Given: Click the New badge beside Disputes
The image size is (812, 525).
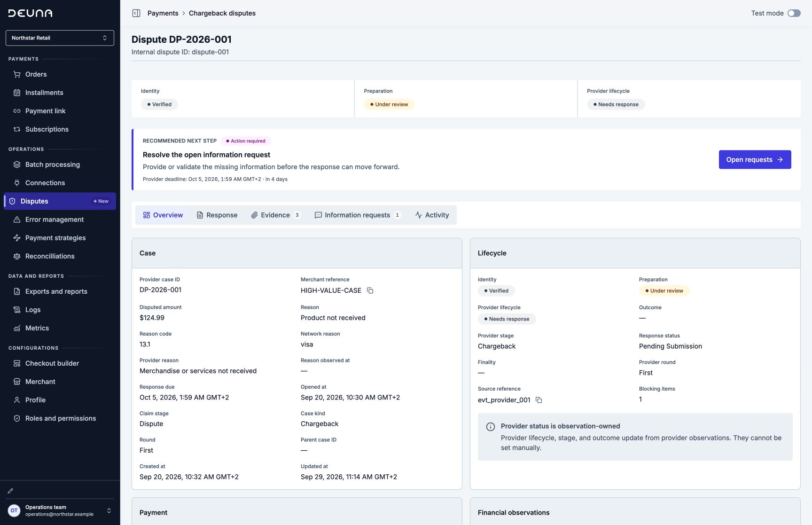Looking at the screenshot, I should (101, 201).
